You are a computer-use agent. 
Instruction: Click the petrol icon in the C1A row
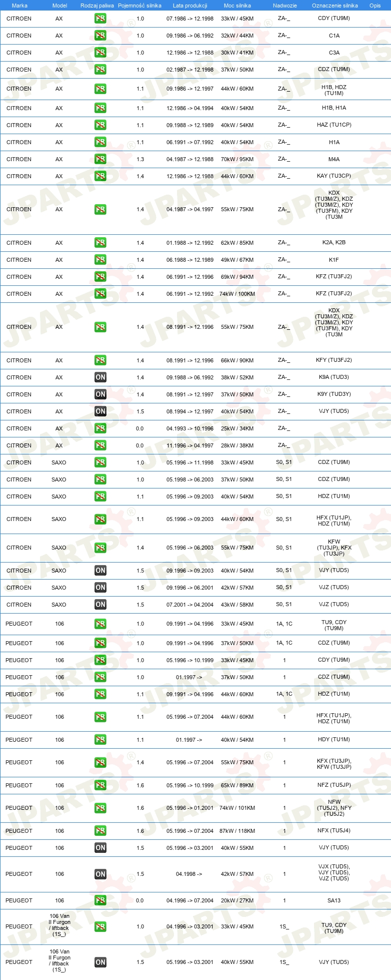click(x=100, y=36)
